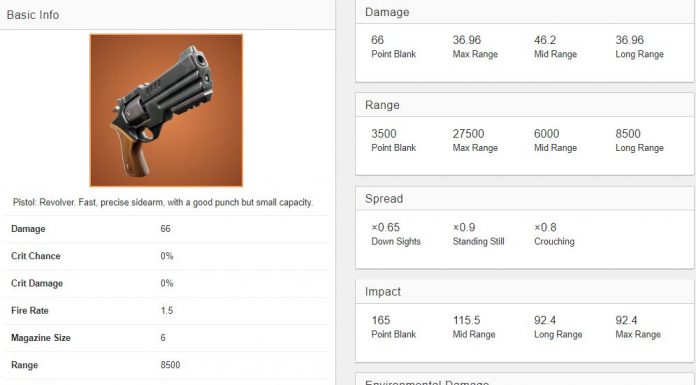
Task: Click the Impact panel header
Action: tap(525, 292)
